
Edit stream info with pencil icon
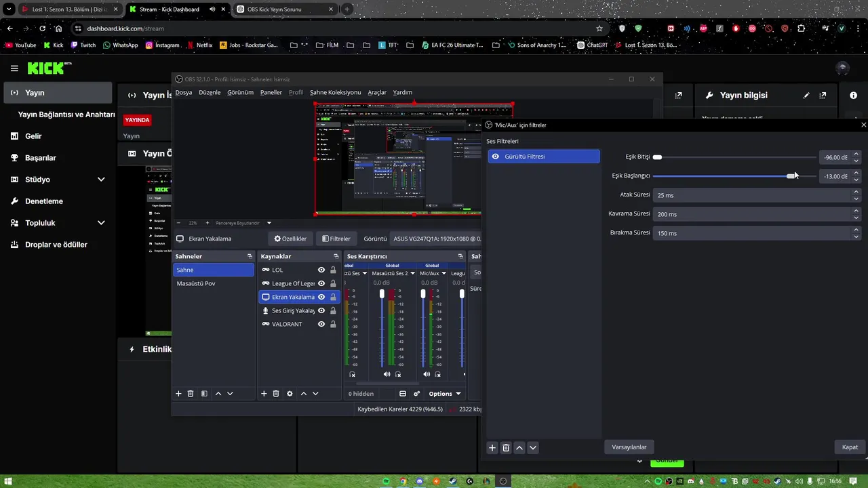806,96
